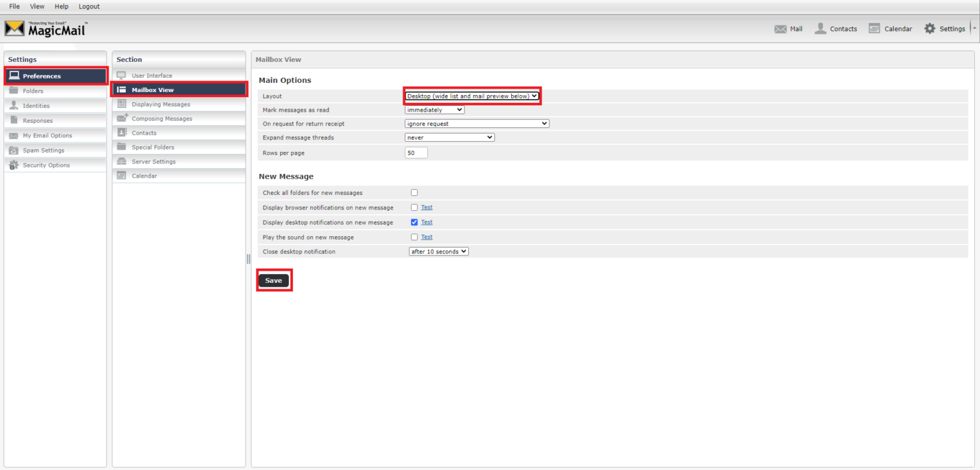Click Test next to browser notifications

click(426, 207)
